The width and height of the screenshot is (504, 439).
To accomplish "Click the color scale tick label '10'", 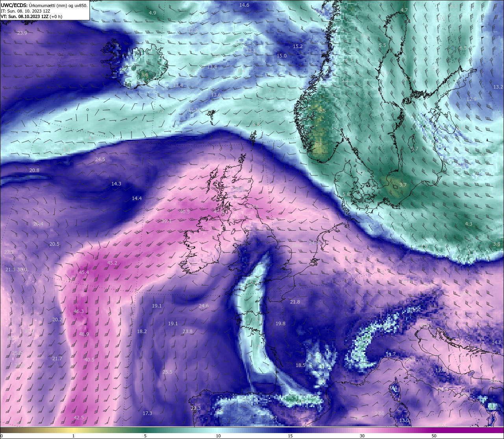I will pyautogui.click(x=218, y=436).
